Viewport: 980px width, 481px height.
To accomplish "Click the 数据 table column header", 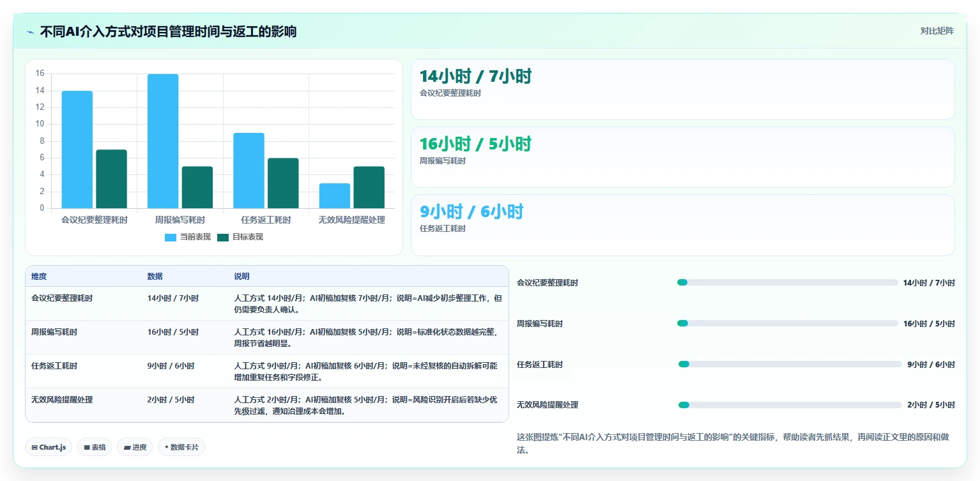I will 155,277.
